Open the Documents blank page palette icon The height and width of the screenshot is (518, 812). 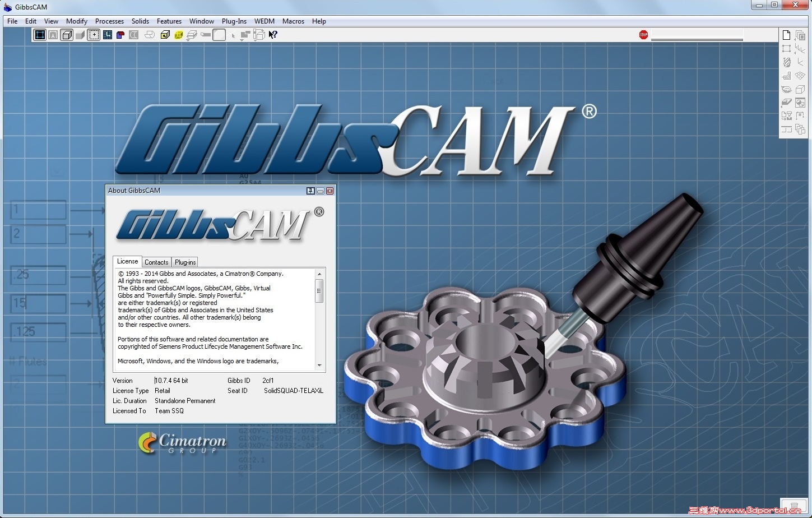(x=786, y=35)
